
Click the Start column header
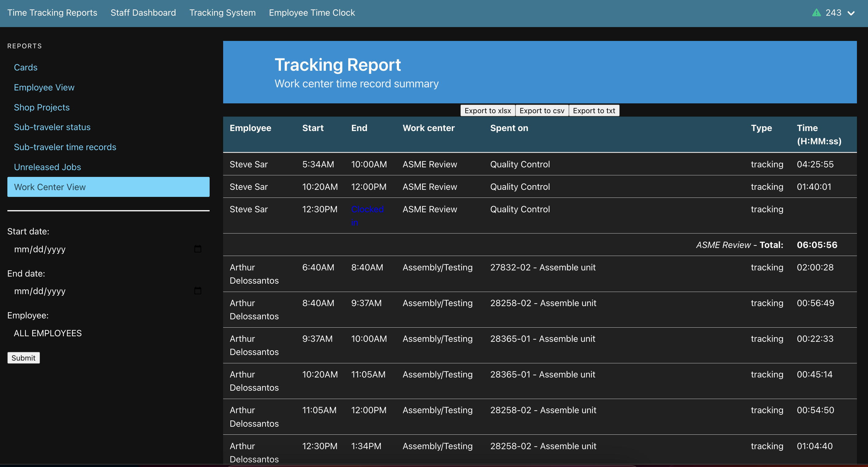[x=313, y=128]
